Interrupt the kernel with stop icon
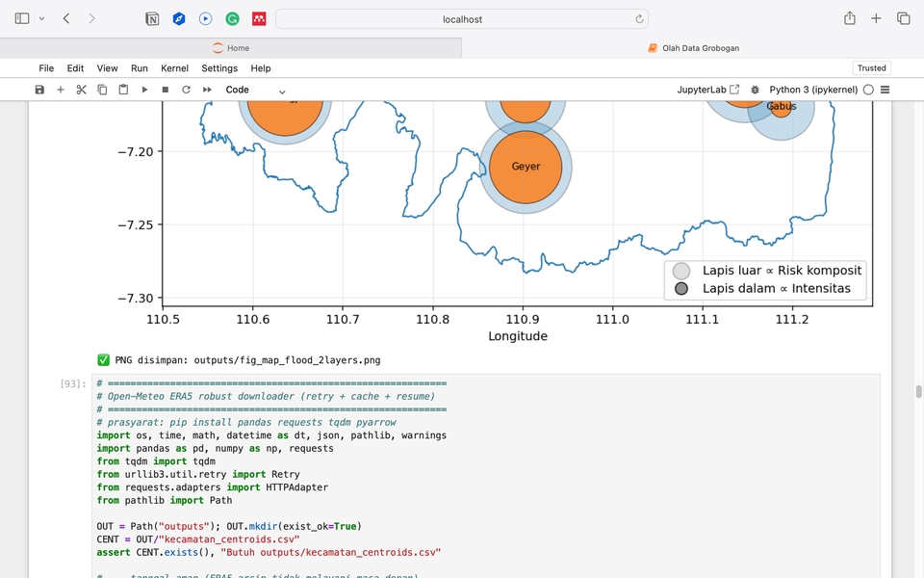Screen dimensions: 924x578 (166, 90)
